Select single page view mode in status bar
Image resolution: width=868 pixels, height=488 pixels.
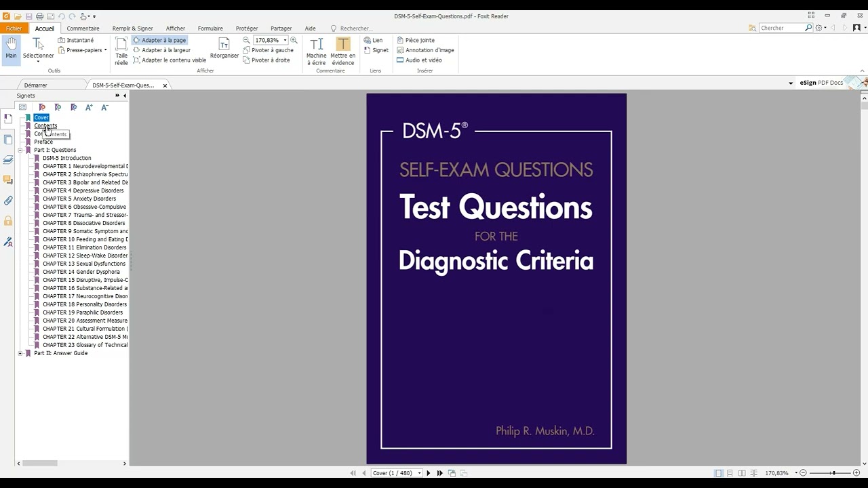pos(718,473)
